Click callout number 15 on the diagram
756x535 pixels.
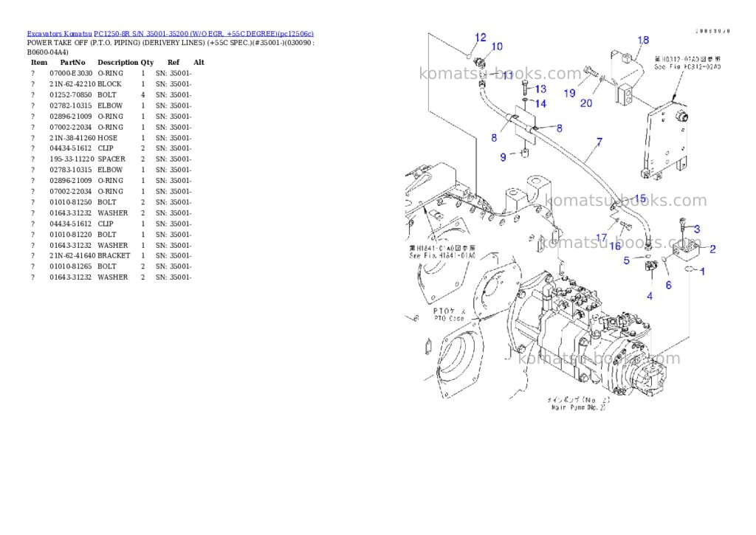(640, 199)
